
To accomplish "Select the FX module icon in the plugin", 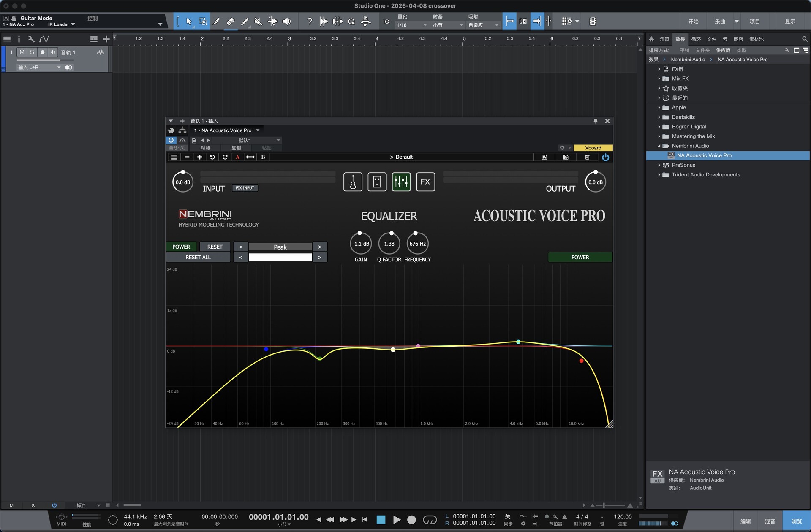I will 425,182.
